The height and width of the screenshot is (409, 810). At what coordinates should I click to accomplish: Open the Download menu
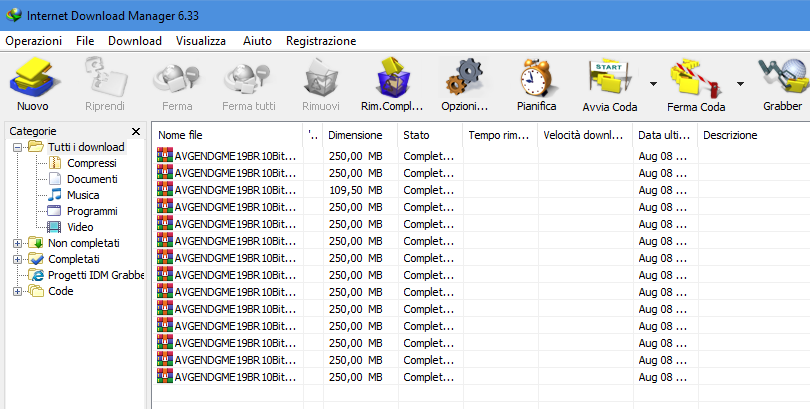point(135,41)
